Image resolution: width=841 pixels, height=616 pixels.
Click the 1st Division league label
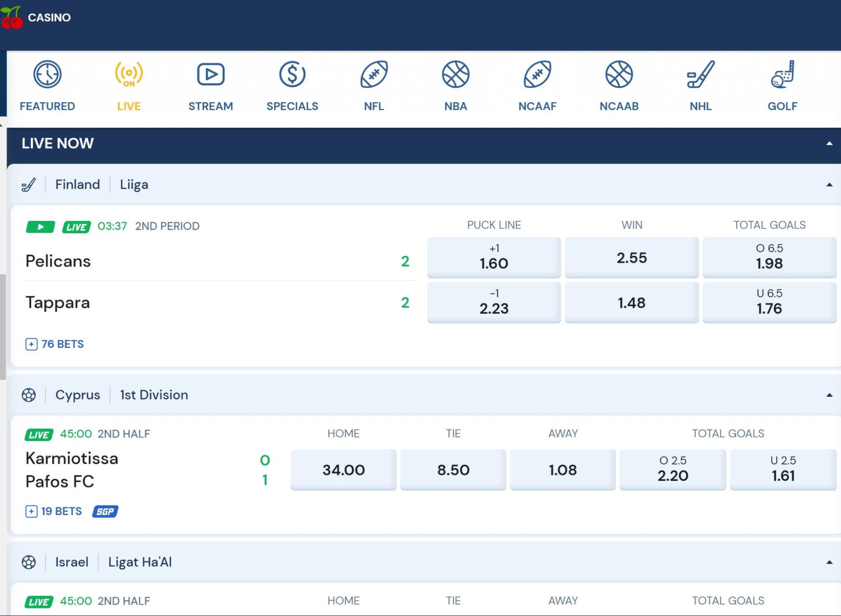pos(154,395)
